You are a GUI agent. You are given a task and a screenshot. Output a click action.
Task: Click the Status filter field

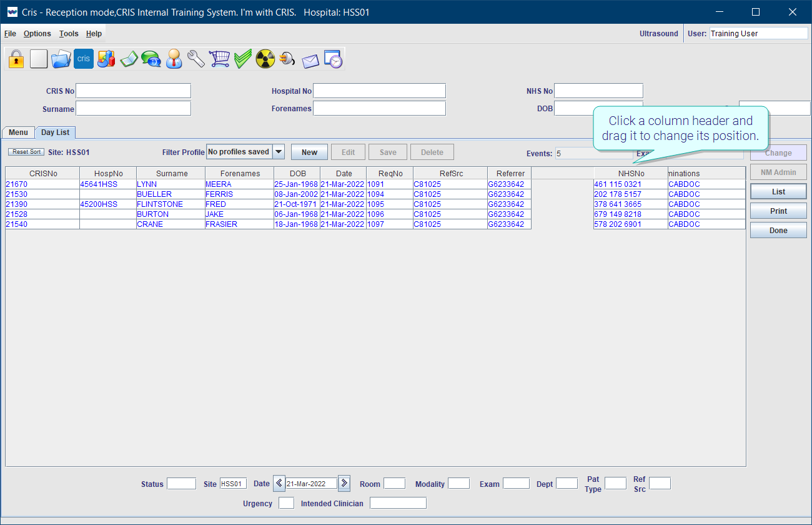coord(181,484)
